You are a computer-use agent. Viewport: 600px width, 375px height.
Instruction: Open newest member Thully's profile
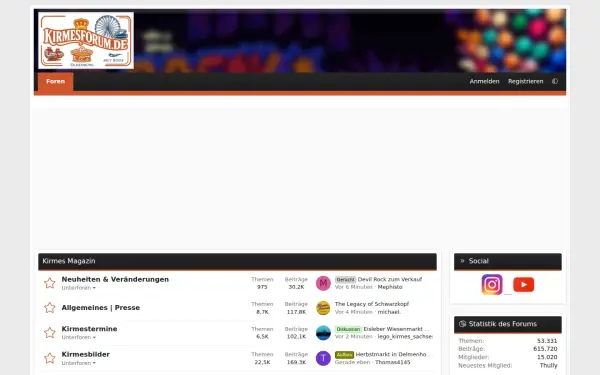(548, 365)
